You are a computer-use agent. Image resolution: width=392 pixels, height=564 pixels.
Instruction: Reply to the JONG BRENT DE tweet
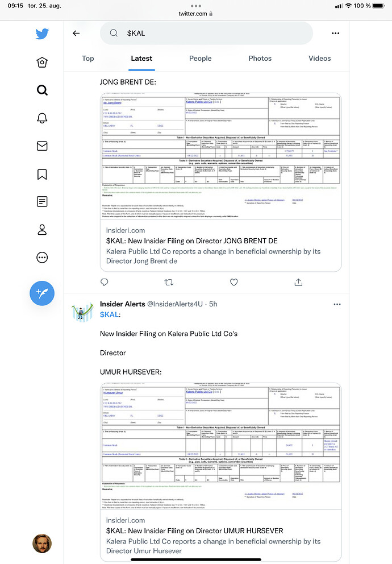coord(104,283)
